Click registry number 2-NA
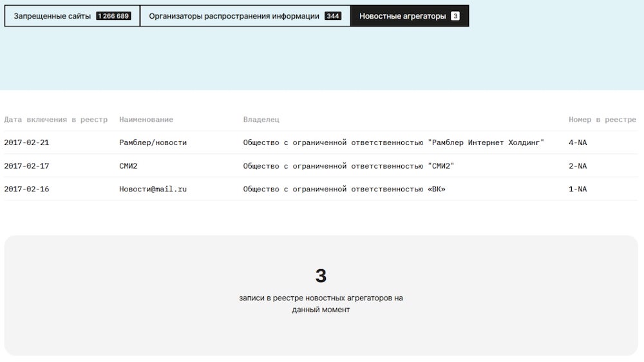Image resolution: width=644 pixels, height=362 pixels. coord(578,166)
